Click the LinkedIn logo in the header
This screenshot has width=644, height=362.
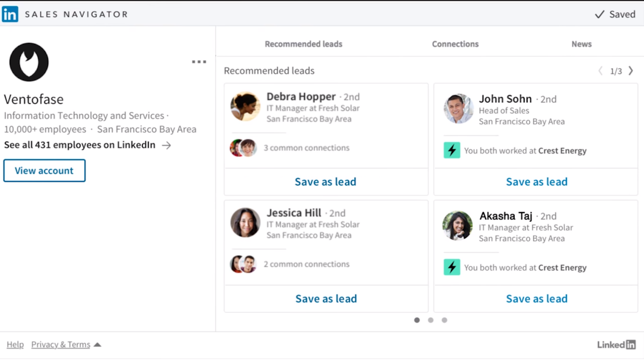pos(10,14)
